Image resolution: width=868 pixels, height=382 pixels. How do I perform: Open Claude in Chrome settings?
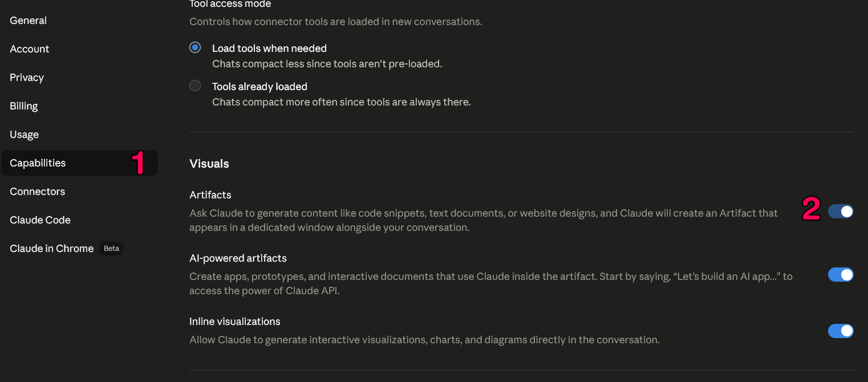(x=51, y=248)
